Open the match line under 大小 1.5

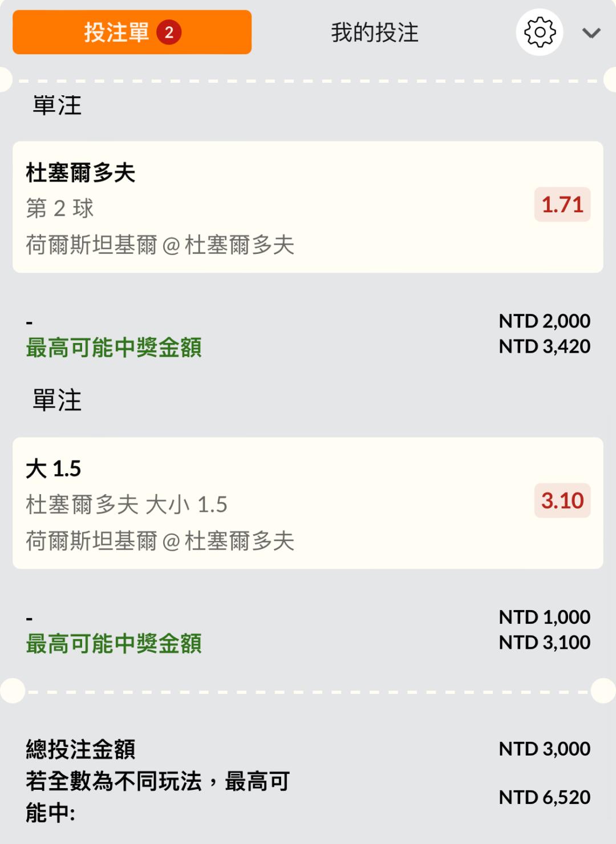(x=160, y=541)
